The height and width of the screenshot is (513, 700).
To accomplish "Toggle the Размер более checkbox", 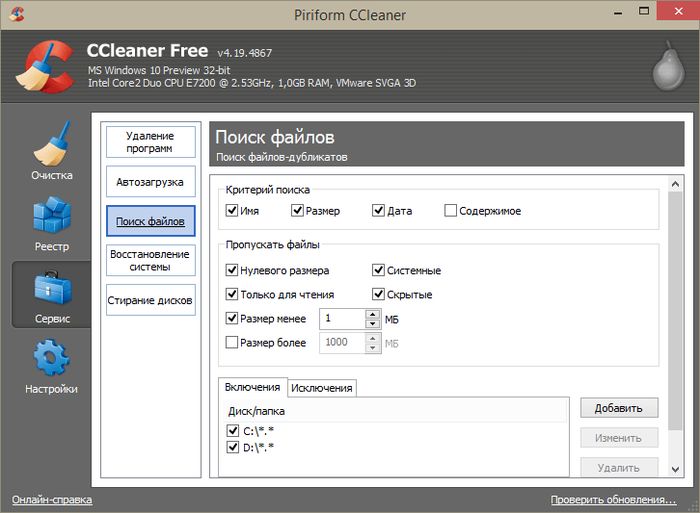I will pyautogui.click(x=233, y=342).
